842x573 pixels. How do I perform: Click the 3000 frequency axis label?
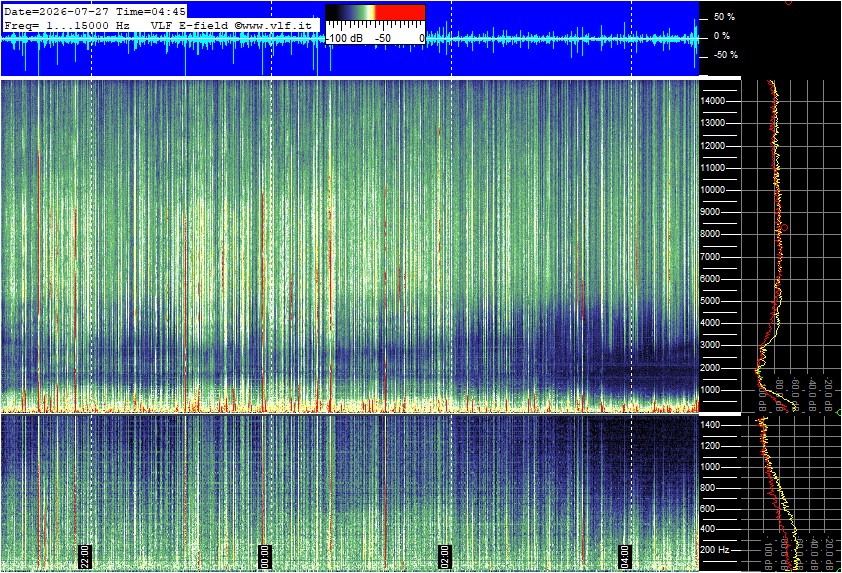(x=711, y=345)
